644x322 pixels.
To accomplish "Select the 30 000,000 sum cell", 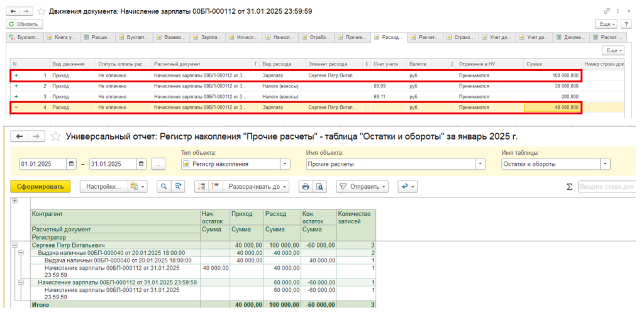I will coord(553,86).
